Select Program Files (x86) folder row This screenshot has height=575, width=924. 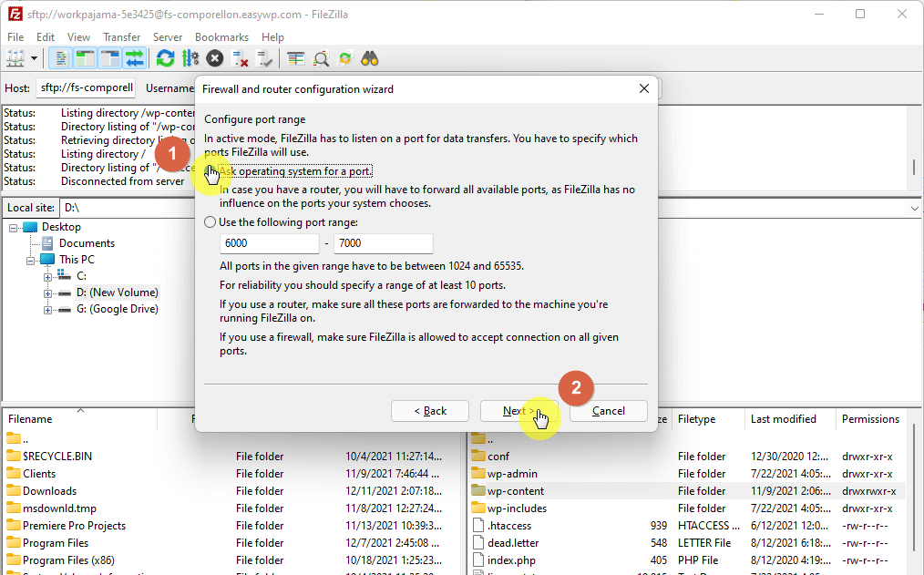pos(231,560)
